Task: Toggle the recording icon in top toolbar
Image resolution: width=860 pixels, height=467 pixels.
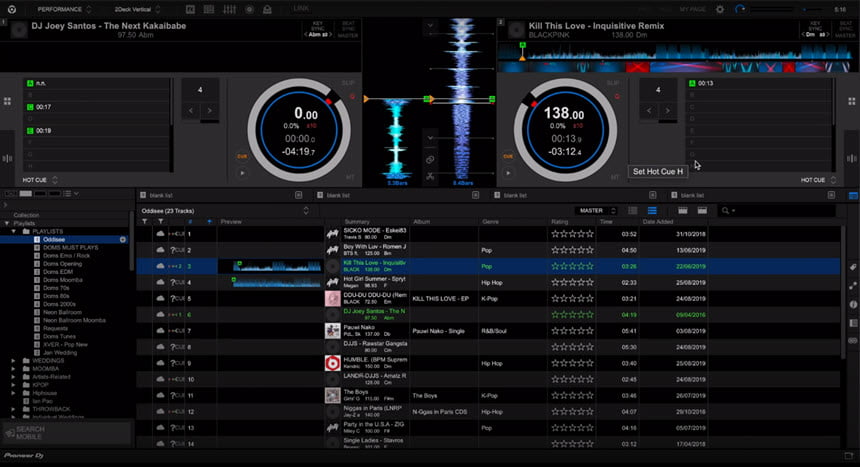Action: pyautogui.click(x=250, y=9)
